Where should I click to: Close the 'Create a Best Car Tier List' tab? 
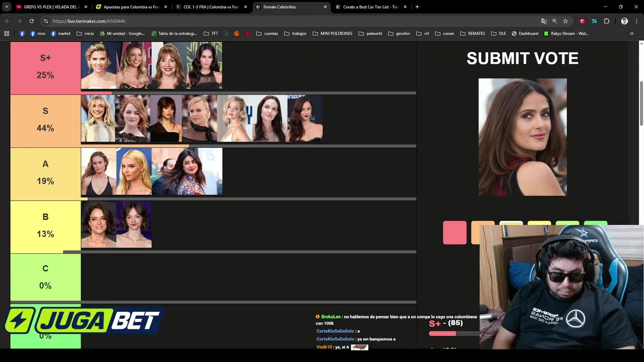point(405,7)
